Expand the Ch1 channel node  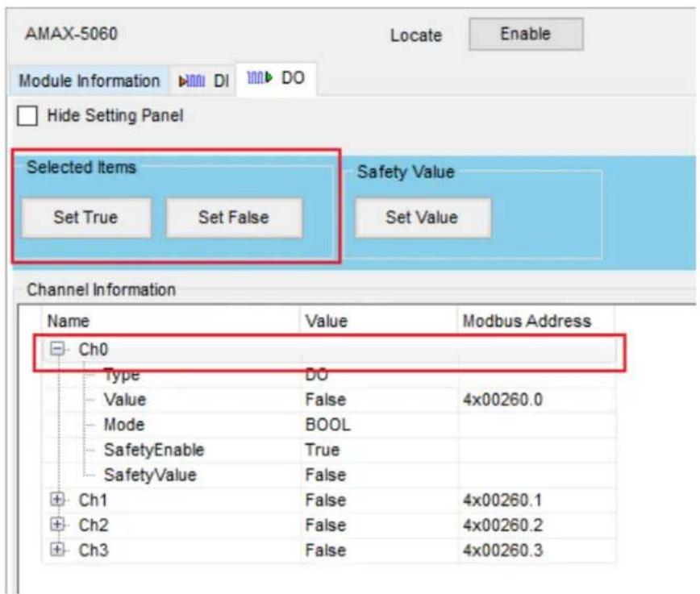click(57, 500)
